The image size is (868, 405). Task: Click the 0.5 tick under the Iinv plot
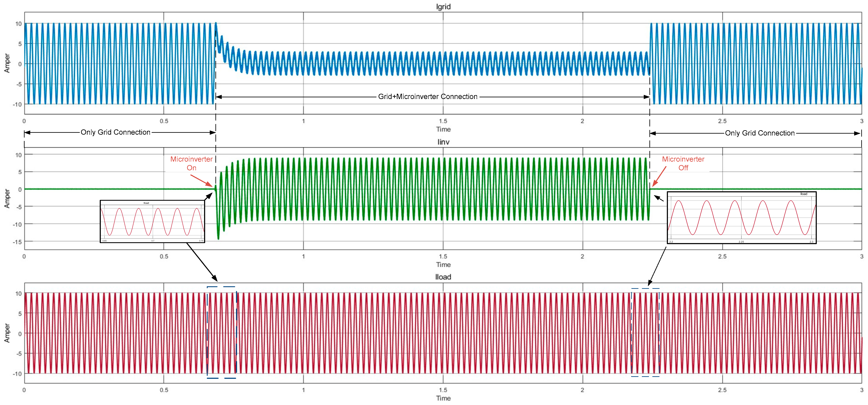point(164,257)
